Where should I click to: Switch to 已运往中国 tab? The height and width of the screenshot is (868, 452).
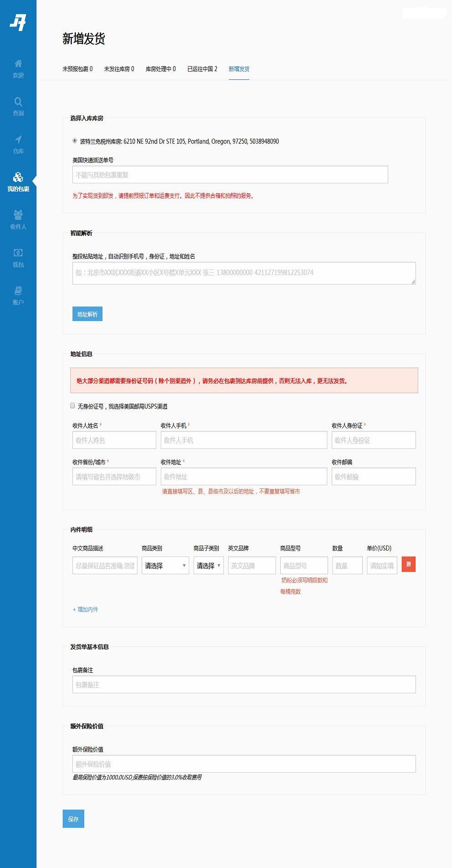202,69
